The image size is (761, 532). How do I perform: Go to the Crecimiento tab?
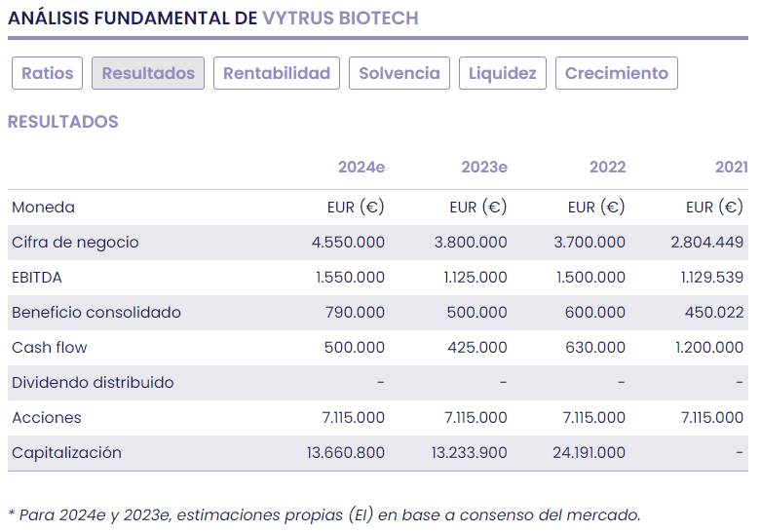coord(617,73)
